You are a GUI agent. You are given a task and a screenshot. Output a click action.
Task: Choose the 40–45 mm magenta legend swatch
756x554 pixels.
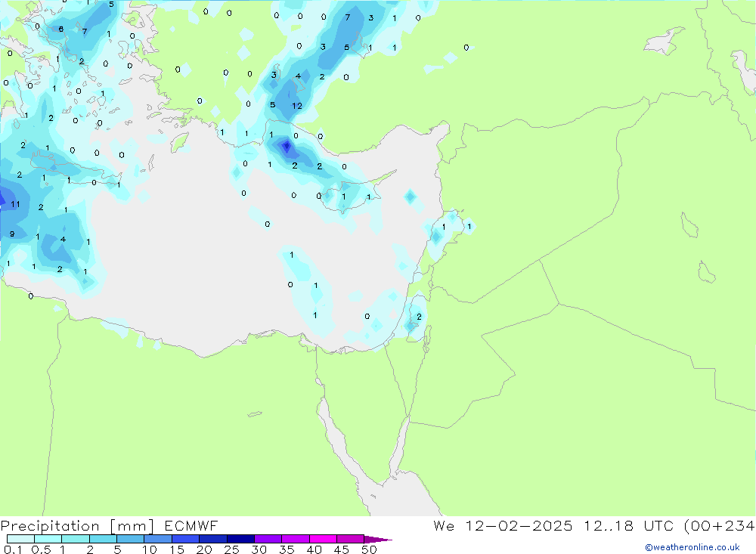[323, 539]
